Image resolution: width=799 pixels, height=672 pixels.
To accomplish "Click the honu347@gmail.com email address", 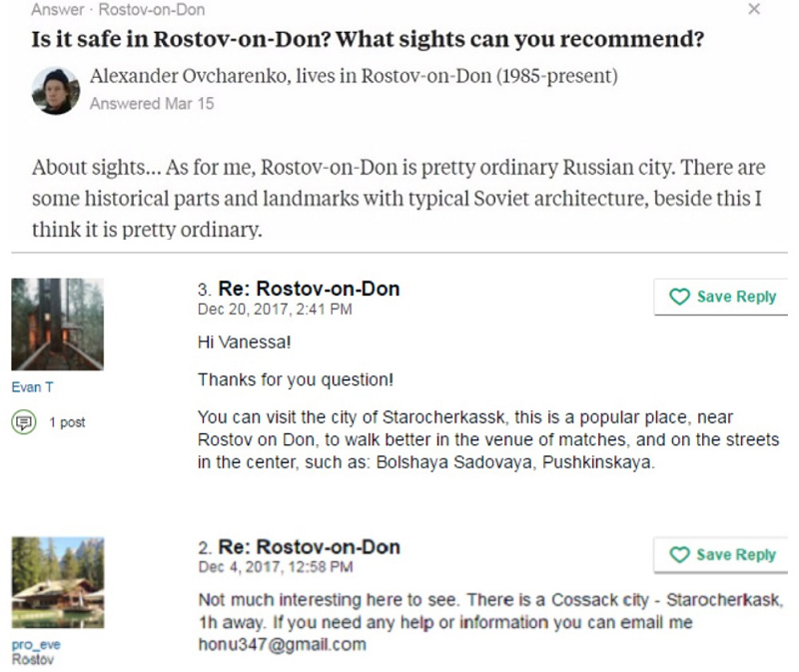I will [282, 644].
